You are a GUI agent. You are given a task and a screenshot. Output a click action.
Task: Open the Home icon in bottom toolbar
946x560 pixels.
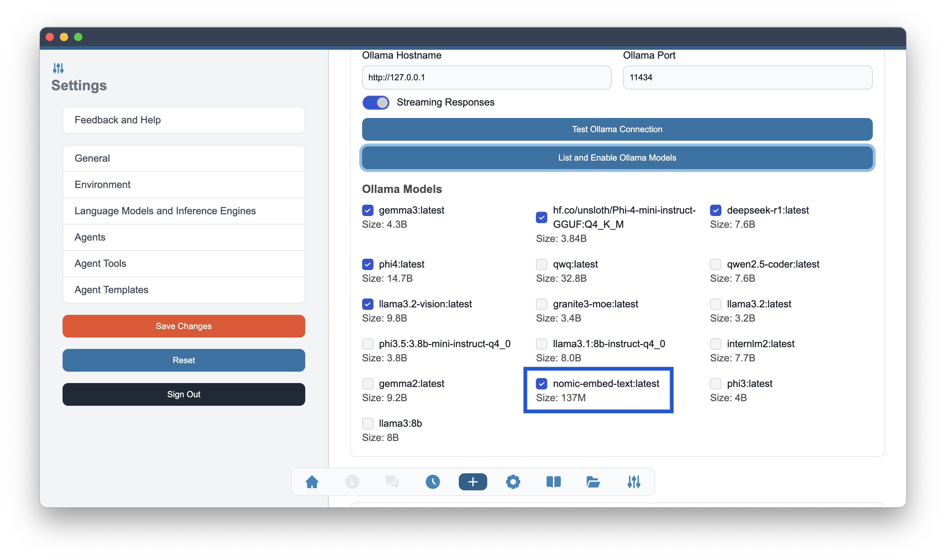point(312,482)
